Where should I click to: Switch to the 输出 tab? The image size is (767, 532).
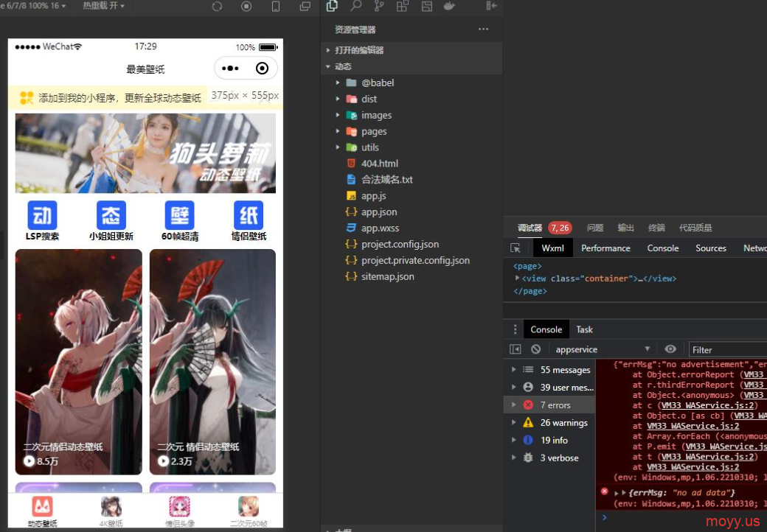pyautogui.click(x=625, y=228)
